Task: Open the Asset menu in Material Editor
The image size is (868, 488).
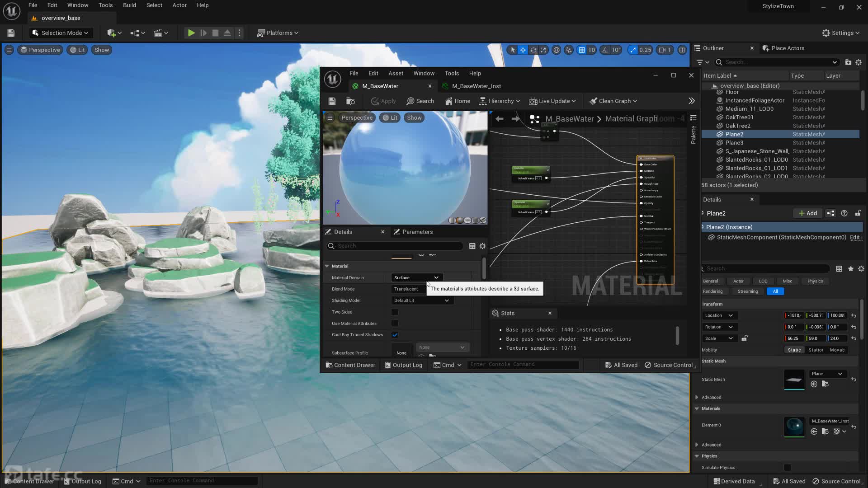Action: (396, 74)
